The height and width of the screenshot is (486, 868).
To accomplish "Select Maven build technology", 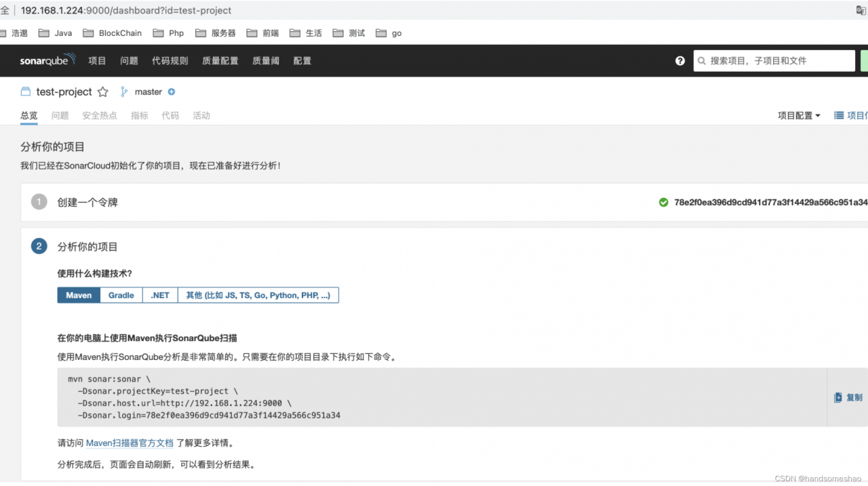I will [79, 295].
